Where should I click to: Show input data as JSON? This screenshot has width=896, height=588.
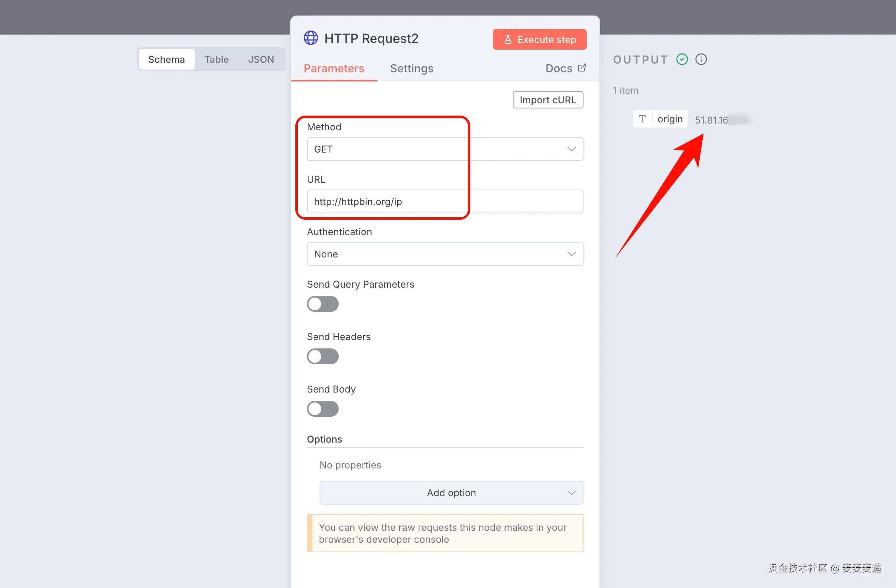261,59
